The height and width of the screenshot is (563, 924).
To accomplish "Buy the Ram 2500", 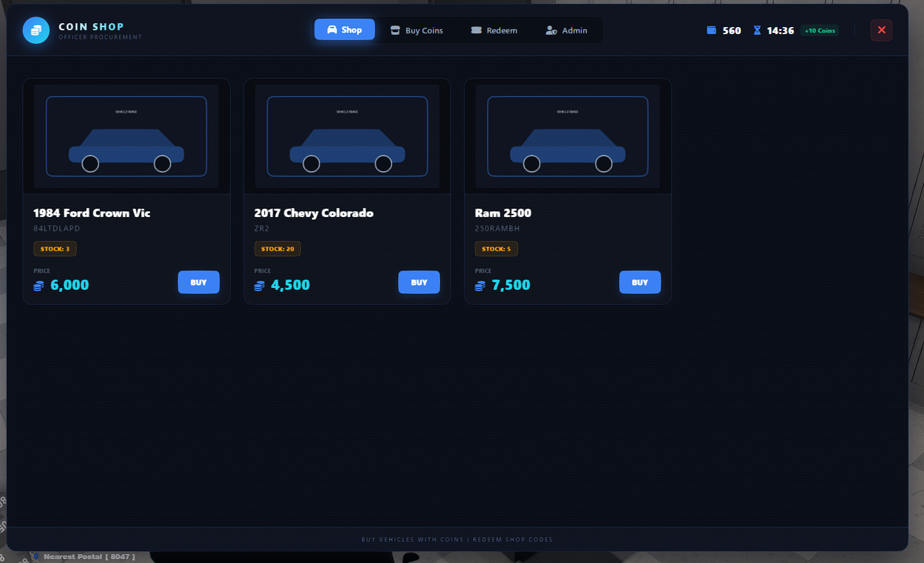I will 640,282.
